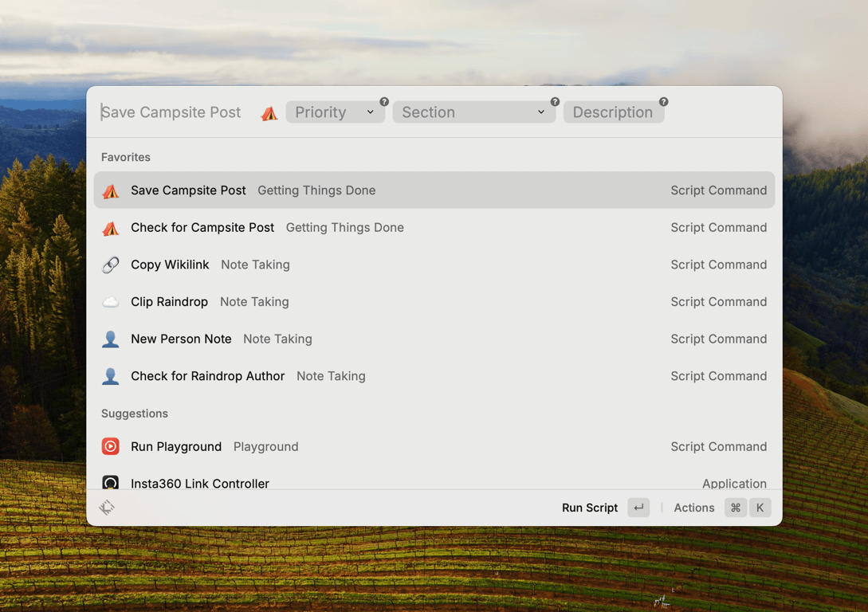Click the cloud icon beside Clip Raindrop
This screenshot has width=868, height=612.
[x=111, y=302]
